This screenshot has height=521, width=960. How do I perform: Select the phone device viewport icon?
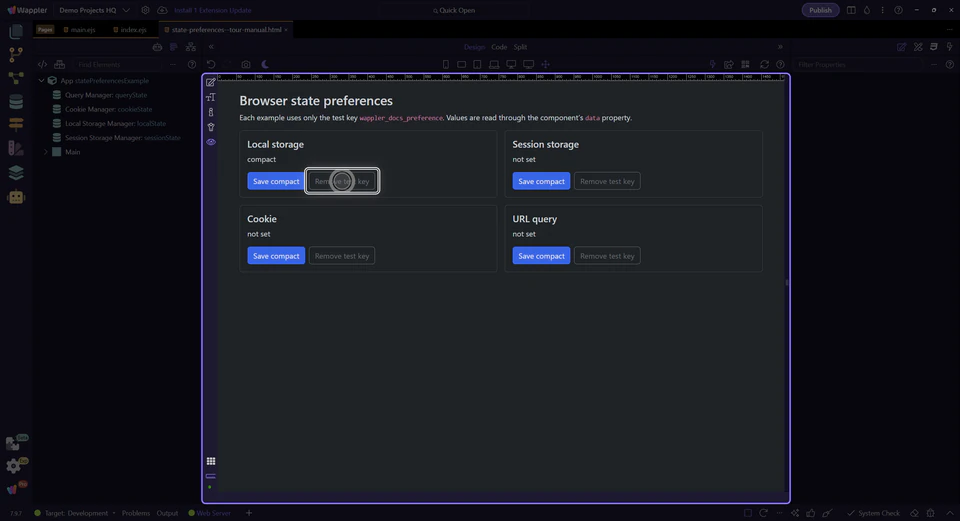pos(446,64)
